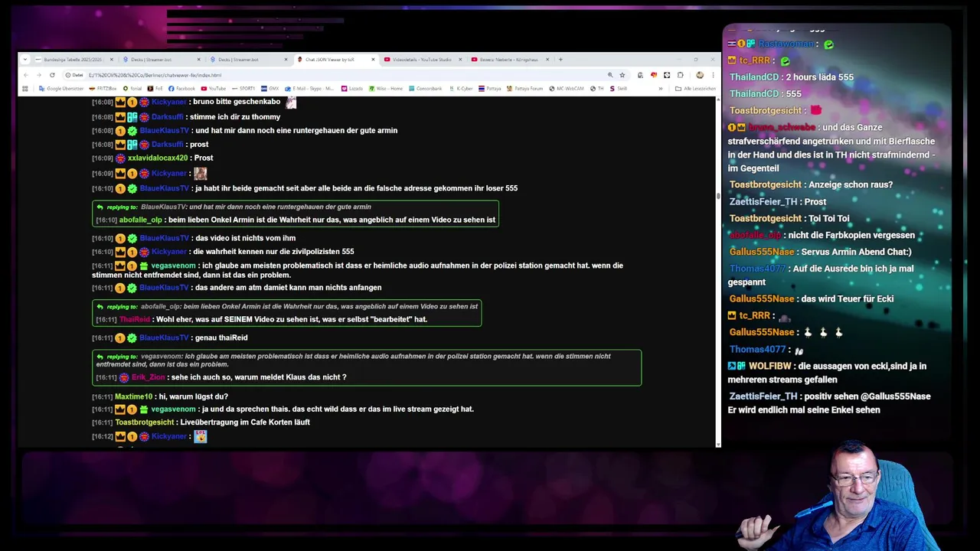Click username Maxtime10

133,396
